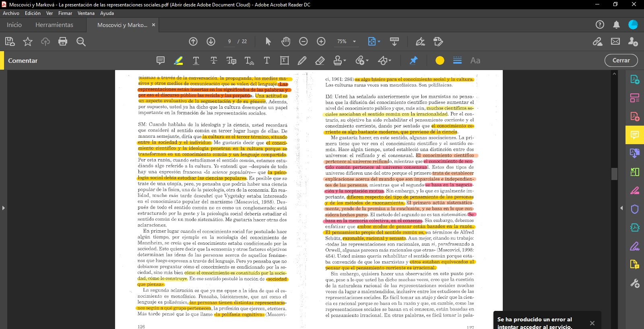Upload to Document Cloud icon
Image resolution: width=644 pixels, height=329 pixels.
(45, 41)
